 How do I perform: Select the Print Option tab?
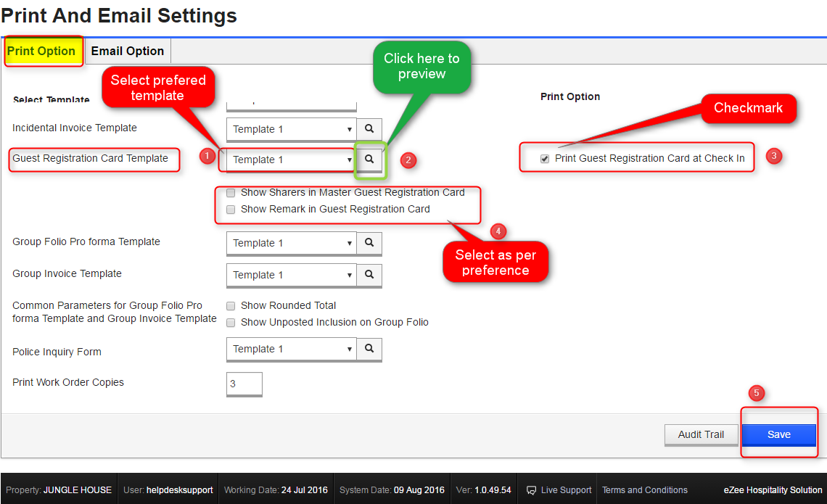pos(41,51)
